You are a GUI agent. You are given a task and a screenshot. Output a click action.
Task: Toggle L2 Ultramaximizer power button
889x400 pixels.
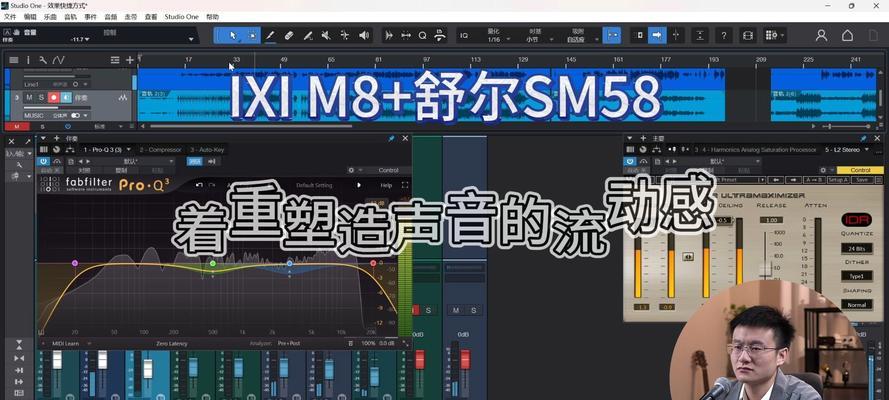click(629, 161)
